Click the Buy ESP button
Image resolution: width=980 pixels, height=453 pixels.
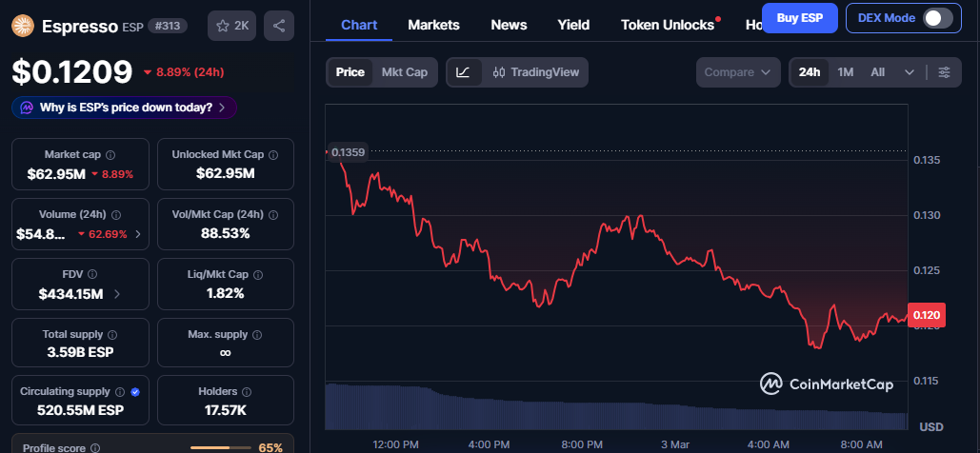tap(799, 18)
